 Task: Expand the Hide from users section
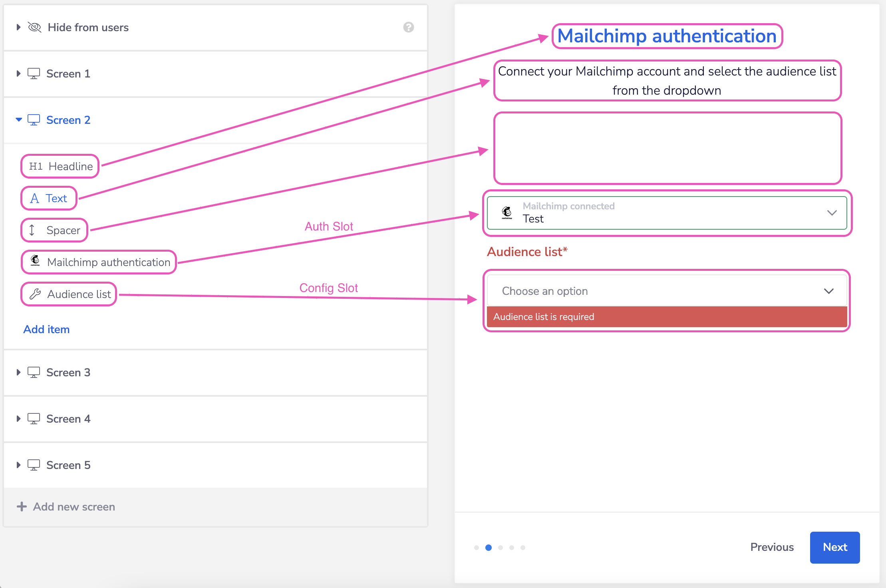pos(18,27)
